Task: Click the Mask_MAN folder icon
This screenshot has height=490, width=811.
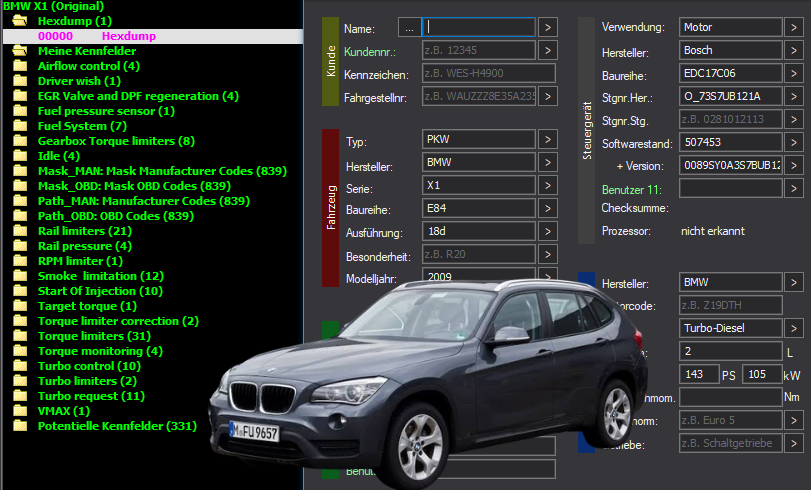Action: pos(20,171)
